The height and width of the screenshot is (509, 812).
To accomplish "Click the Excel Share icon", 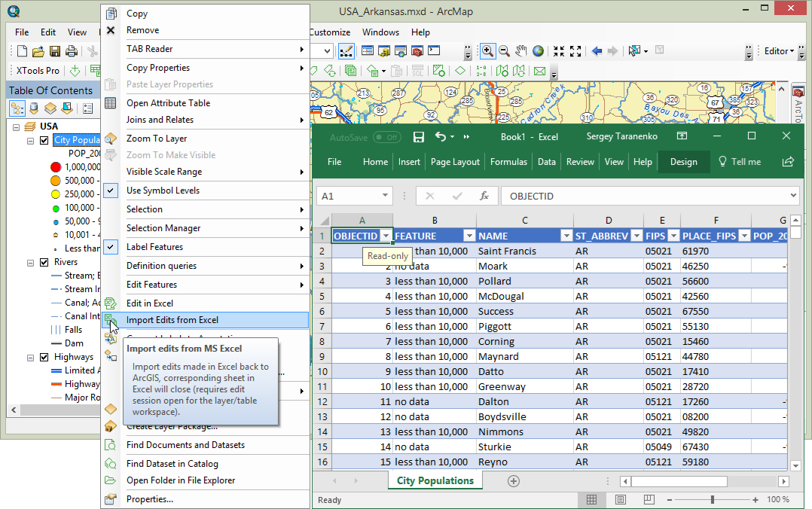I will pyautogui.click(x=788, y=162).
